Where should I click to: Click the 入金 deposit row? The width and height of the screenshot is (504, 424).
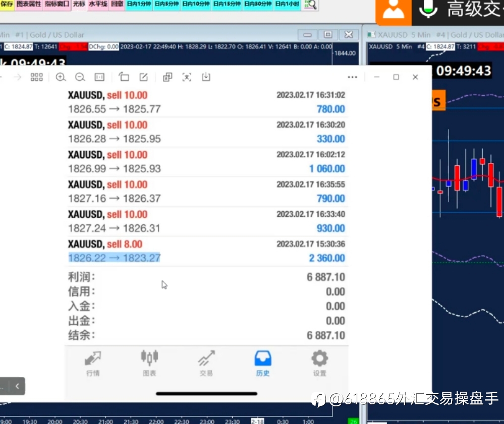(x=206, y=306)
